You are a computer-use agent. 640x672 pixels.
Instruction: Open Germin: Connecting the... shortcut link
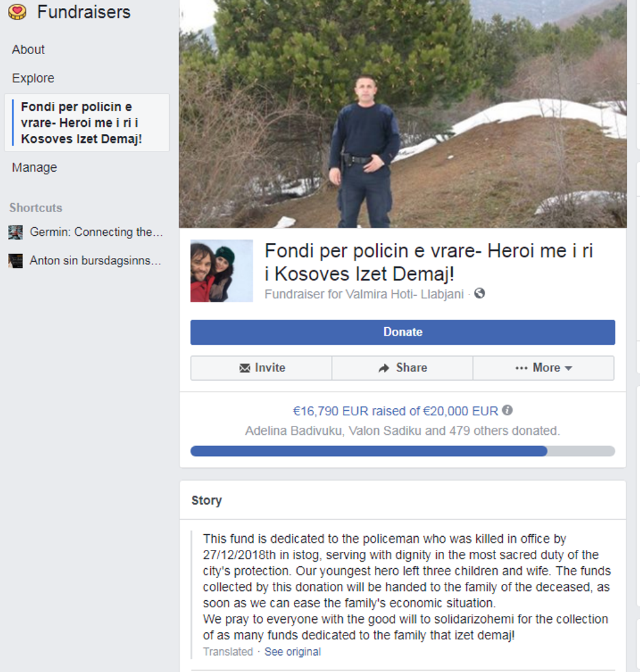click(97, 232)
